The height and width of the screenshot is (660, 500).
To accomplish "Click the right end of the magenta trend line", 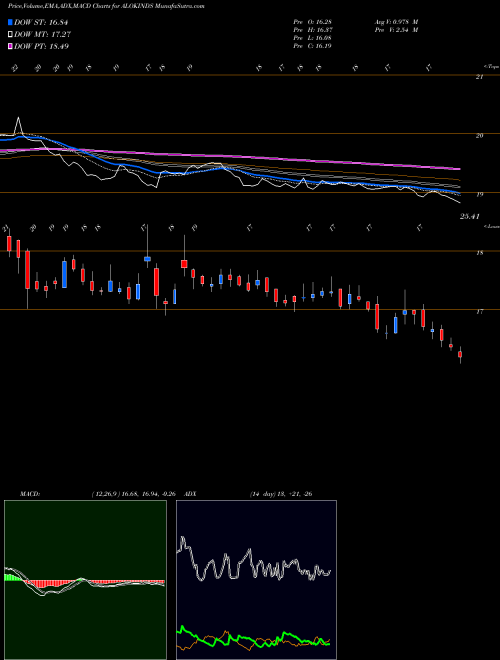I will 459,169.
